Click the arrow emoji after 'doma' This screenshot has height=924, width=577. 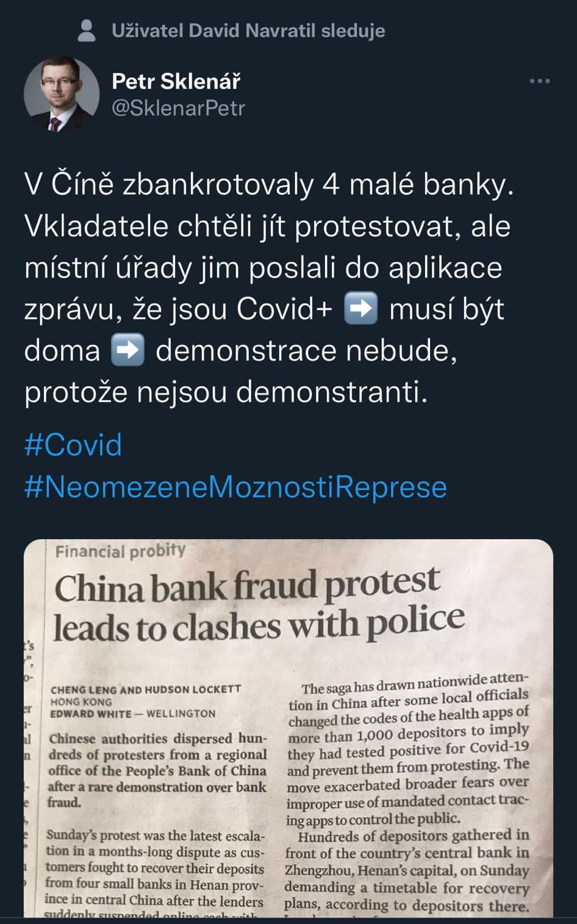pyautogui.click(x=127, y=350)
